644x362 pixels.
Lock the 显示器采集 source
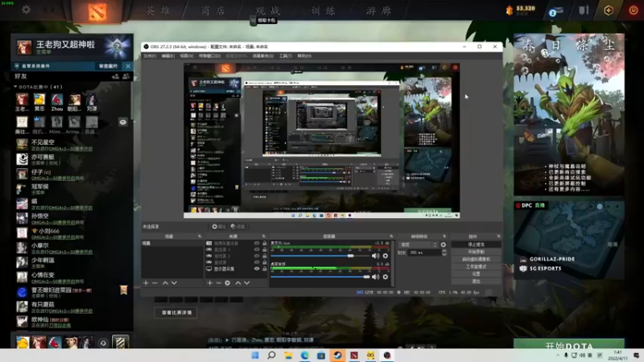click(265, 269)
